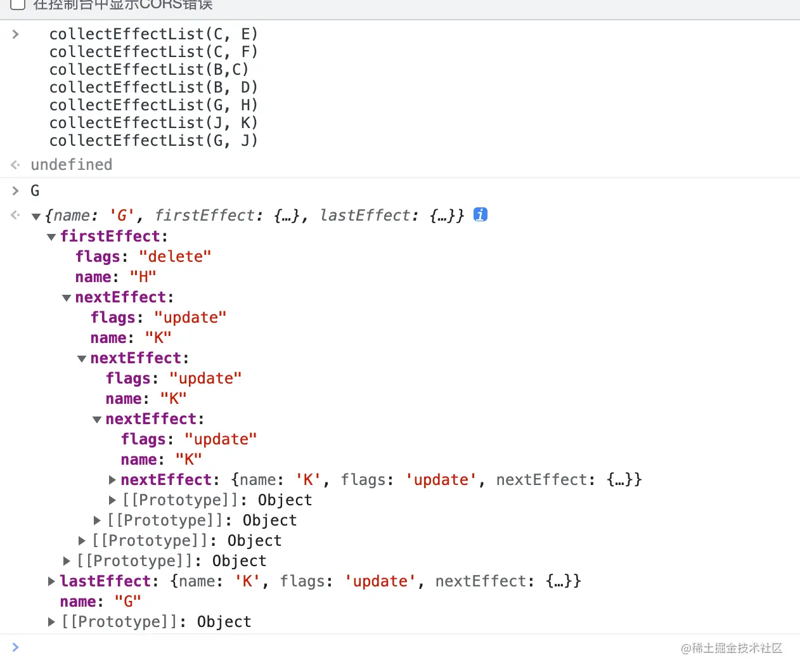Image resolution: width=800 pixels, height=672 pixels.
Task: Click the name "H" property row
Action: click(115, 277)
